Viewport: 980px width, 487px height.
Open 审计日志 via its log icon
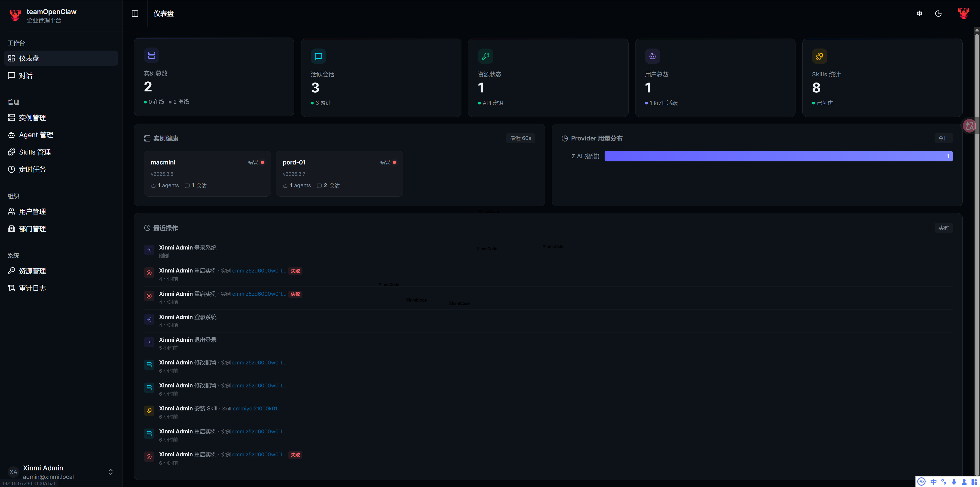click(11, 288)
